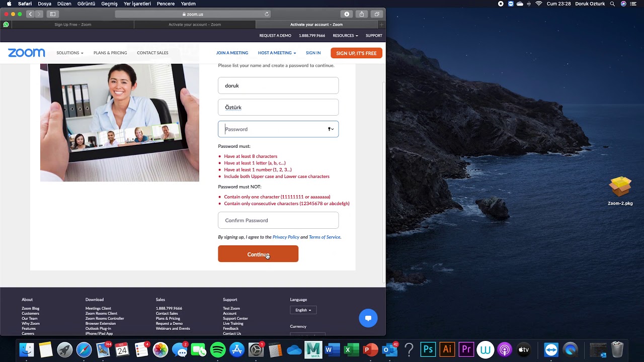
Task: Open TeamViewer from the dock
Action: (551, 349)
